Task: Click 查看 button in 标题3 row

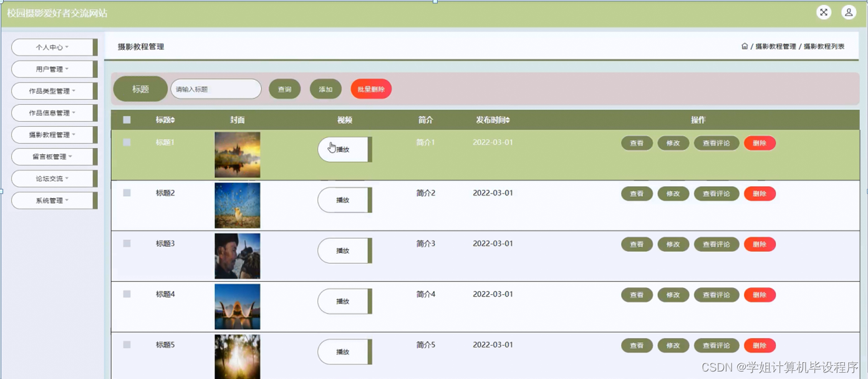Action: (637, 244)
